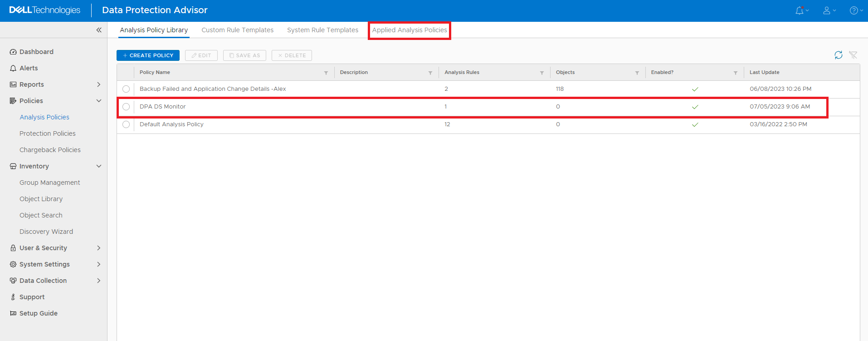Open notifications bell icon
Screen dimensions: 868x341
point(800,10)
